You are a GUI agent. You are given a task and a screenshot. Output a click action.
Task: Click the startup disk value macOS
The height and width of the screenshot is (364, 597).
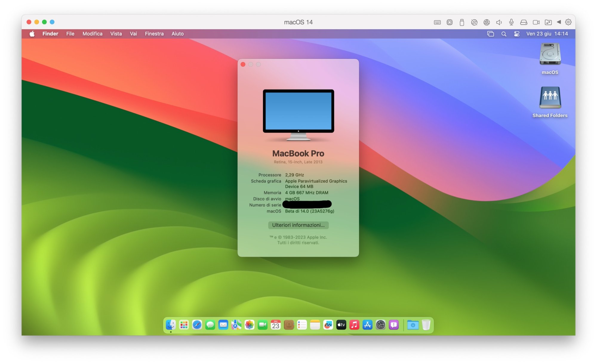(292, 199)
